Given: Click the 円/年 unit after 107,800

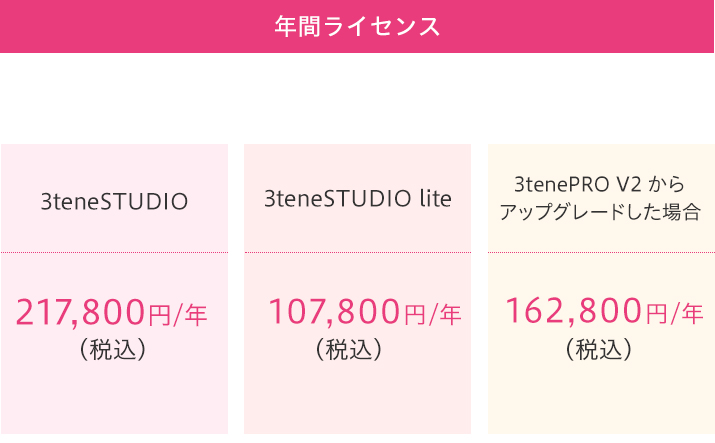Looking at the screenshot, I should coord(432,315).
